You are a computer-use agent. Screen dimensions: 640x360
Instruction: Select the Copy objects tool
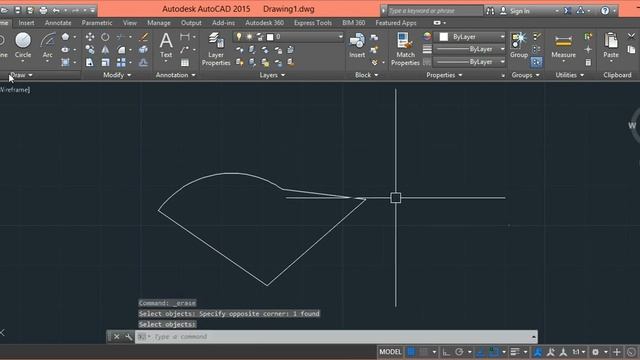coord(90,50)
